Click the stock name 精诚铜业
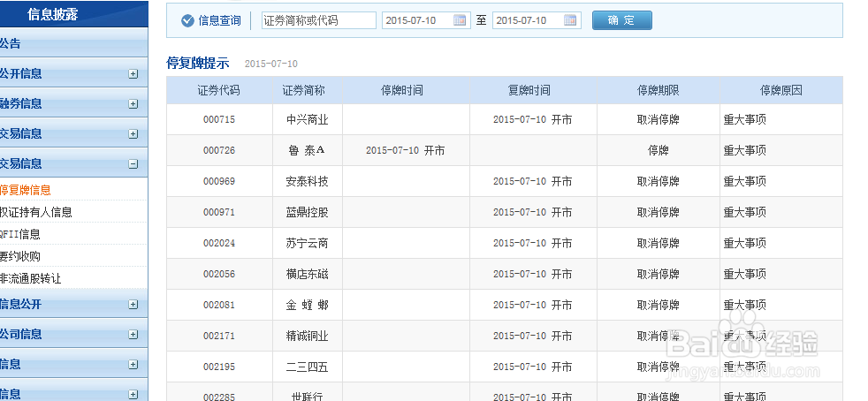Screen dimensions: 868x401 coord(308,337)
